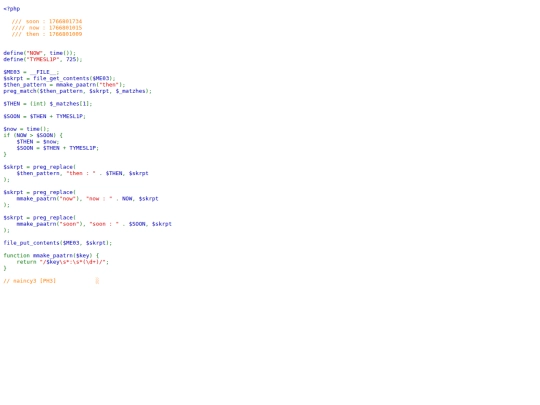Click the '// maincy3 [MH3]' comment

point(30,281)
